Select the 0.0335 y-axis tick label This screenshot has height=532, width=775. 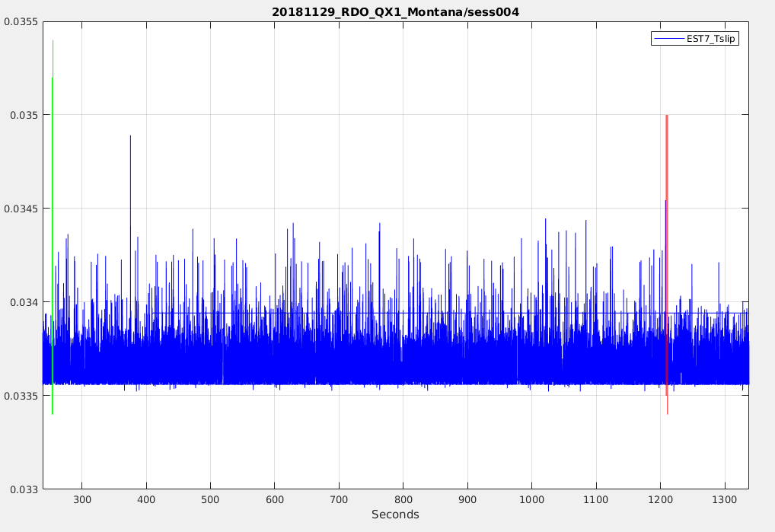(21, 396)
